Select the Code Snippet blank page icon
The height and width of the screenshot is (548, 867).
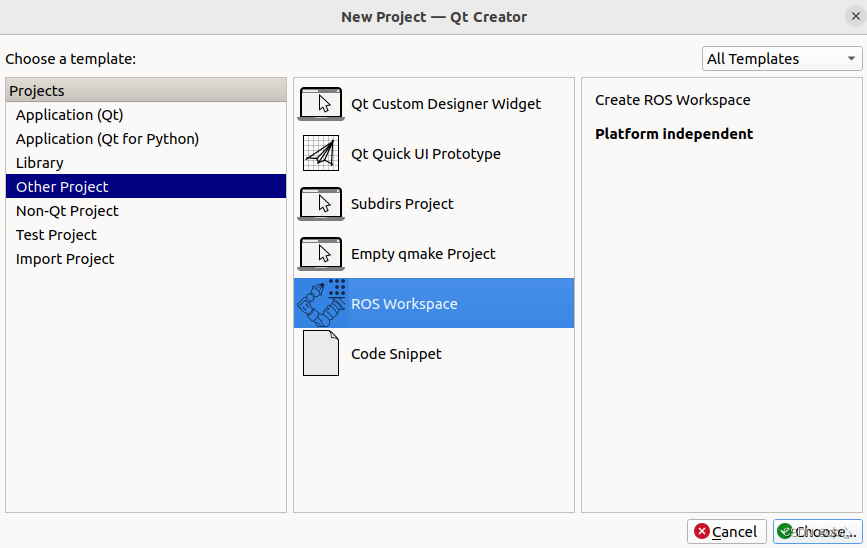pyautogui.click(x=321, y=353)
